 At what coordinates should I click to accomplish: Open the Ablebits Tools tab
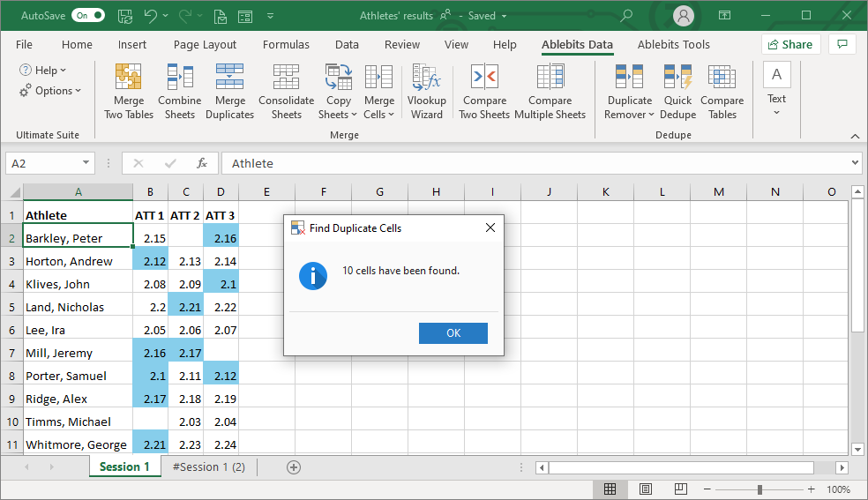tap(673, 44)
